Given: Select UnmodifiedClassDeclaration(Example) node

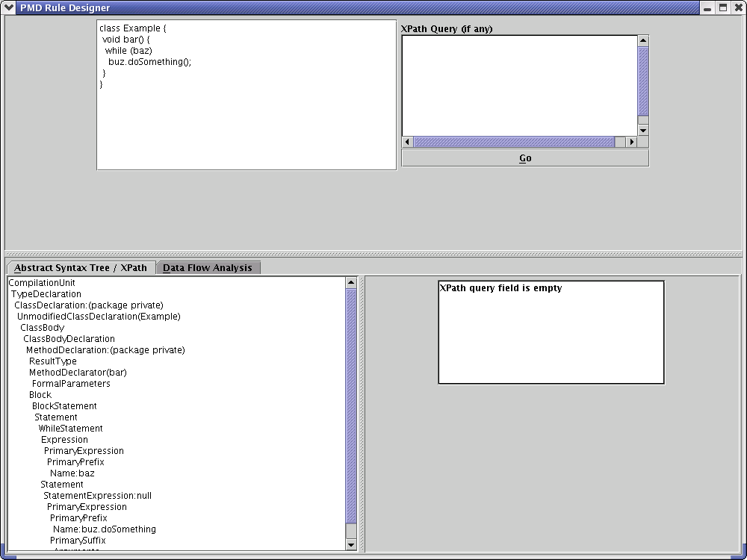Looking at the screenshot, I should pyautogui.click(x=99, y=316).
